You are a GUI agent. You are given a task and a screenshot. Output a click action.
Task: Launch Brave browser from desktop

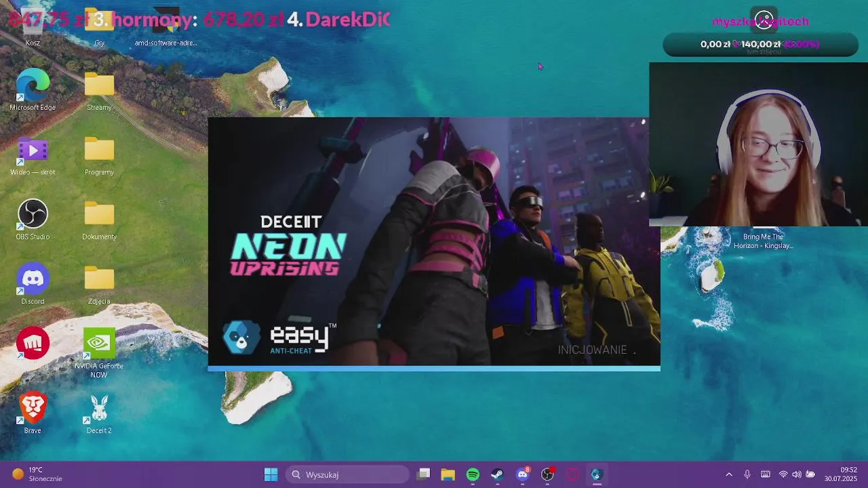[33, 411]
